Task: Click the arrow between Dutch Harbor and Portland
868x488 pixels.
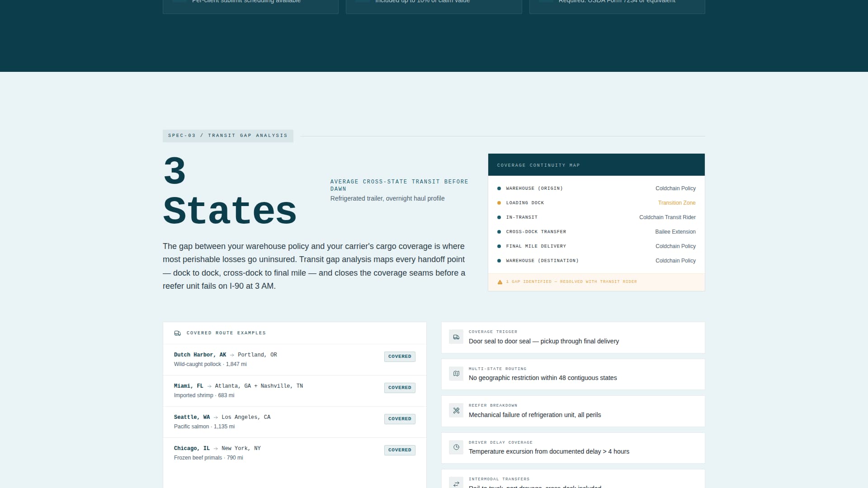Action: pos(232,355)
